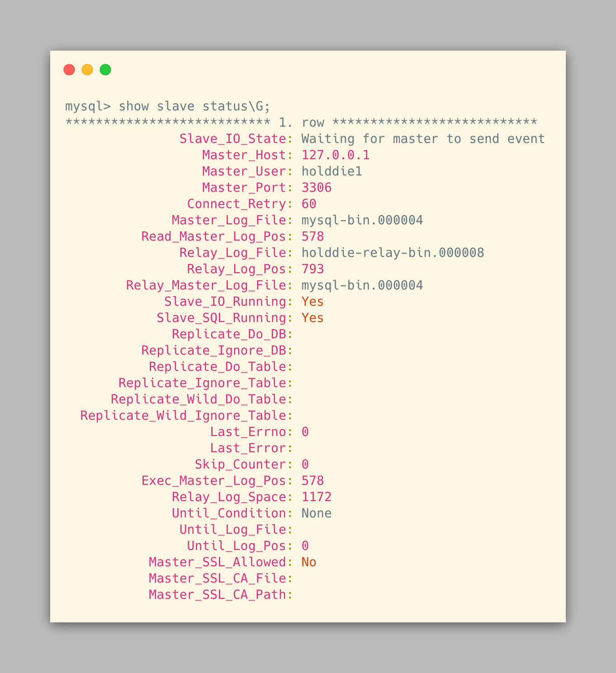Select the 'Replicate_Ignore_Table' label
616x673 pixels.
pos(202,383)
